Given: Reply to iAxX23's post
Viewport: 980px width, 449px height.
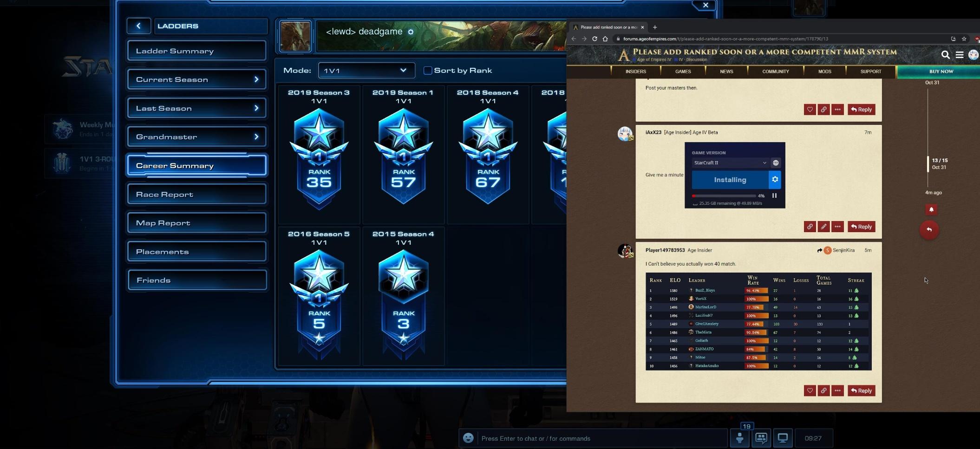Looking at the screenshot, I should coord(861,227).
